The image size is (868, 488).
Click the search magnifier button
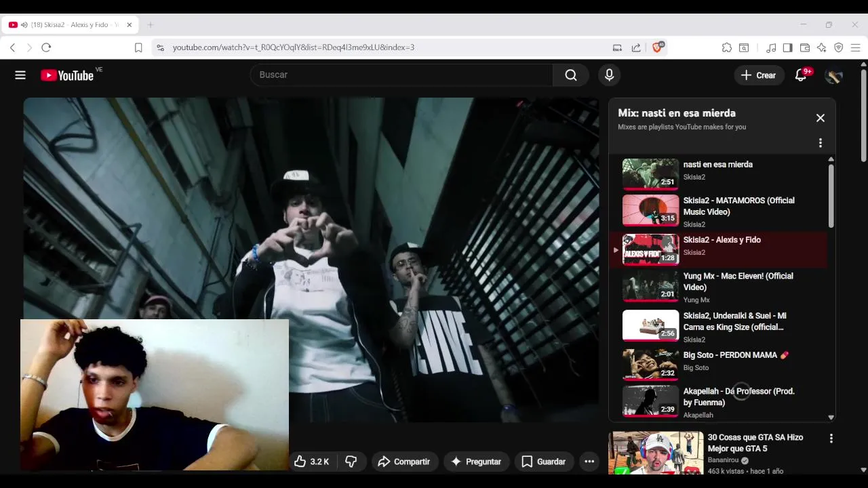[571, 75]
